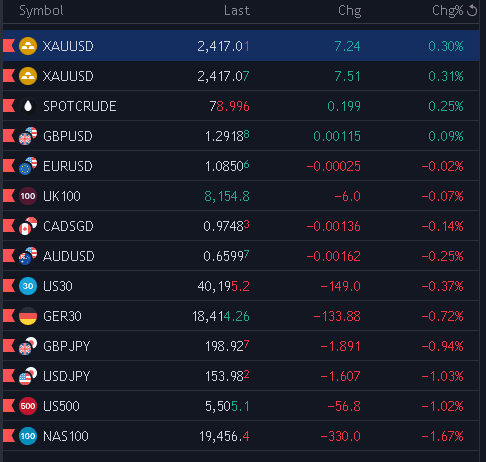The width and height of the screenshot is (486, 462).
Task: Click the US500 change percent -1.02%
Action: pyautogui.click(x=442, y=406)
